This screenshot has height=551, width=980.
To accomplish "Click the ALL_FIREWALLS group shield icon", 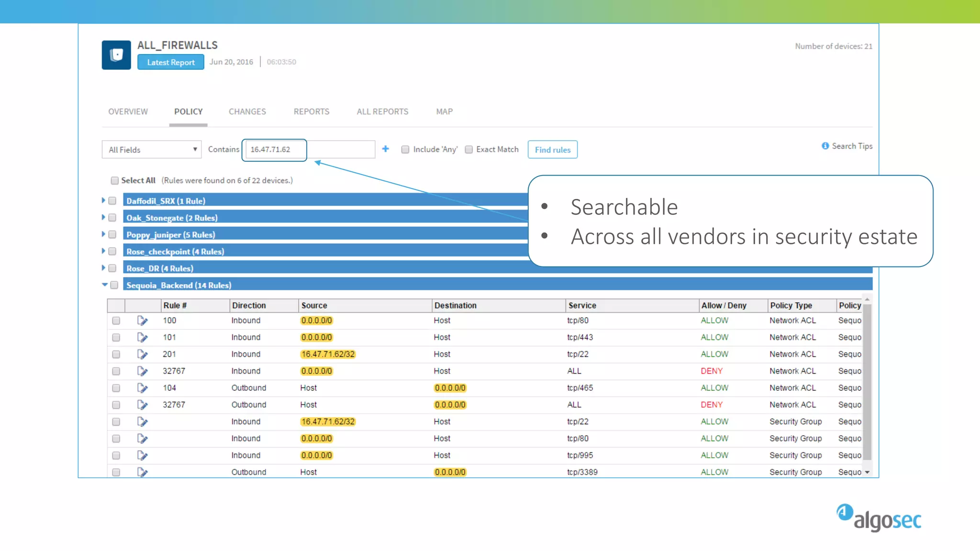I will 116,55.
